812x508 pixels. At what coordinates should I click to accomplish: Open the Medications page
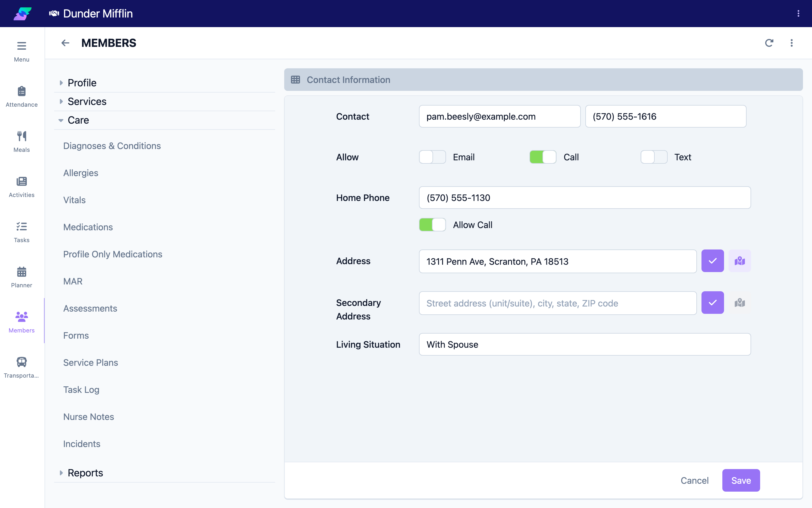[x=88, y=227]
